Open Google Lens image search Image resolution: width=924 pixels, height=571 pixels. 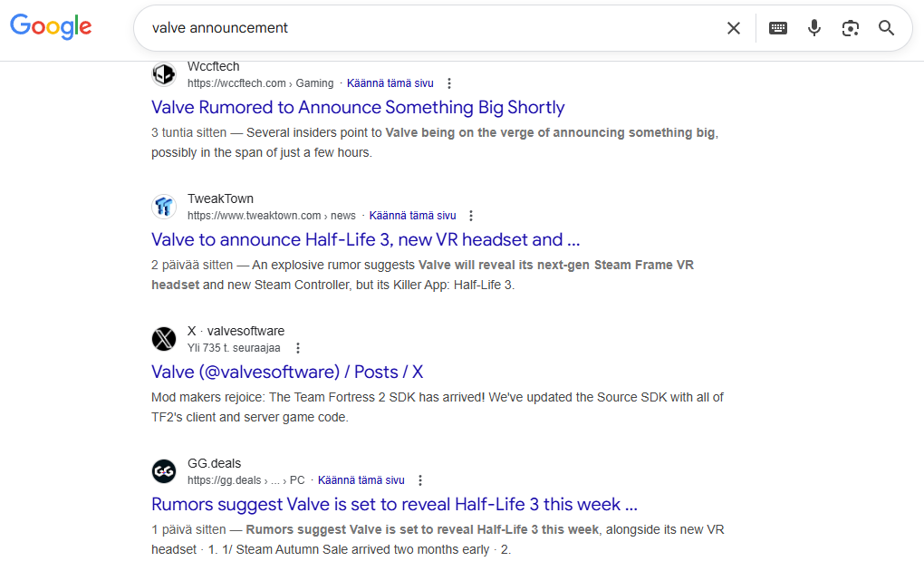(850, 28)
